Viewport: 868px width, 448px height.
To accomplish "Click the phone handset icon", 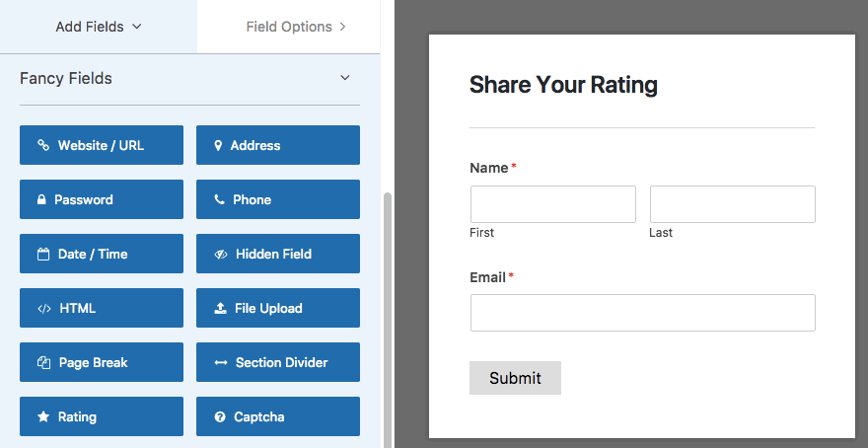I will (x=219, y=200).
